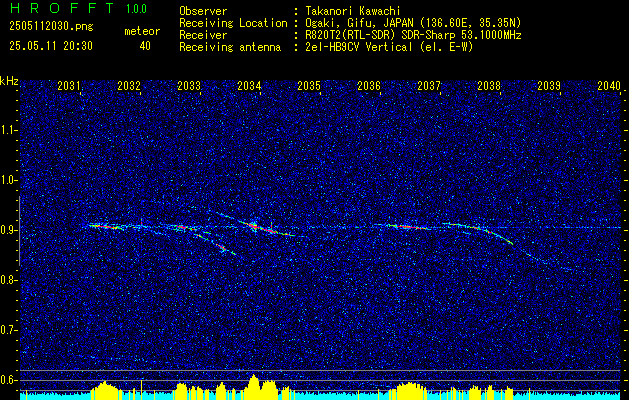The width and height of the screenshot is (629, 400).
Task: Select the antenna text 2el-HB9CV Vertical
Action: point(359,47)
